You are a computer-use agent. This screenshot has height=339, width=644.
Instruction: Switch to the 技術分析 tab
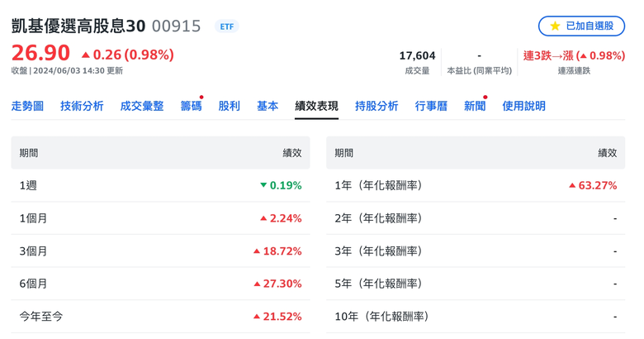[82, 106]
